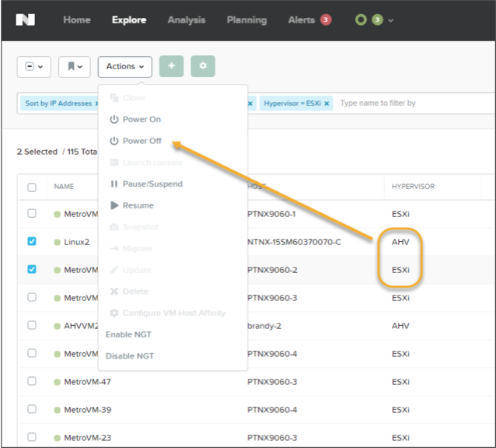Click MetroVM-39 green status dot

click(57, 410)
